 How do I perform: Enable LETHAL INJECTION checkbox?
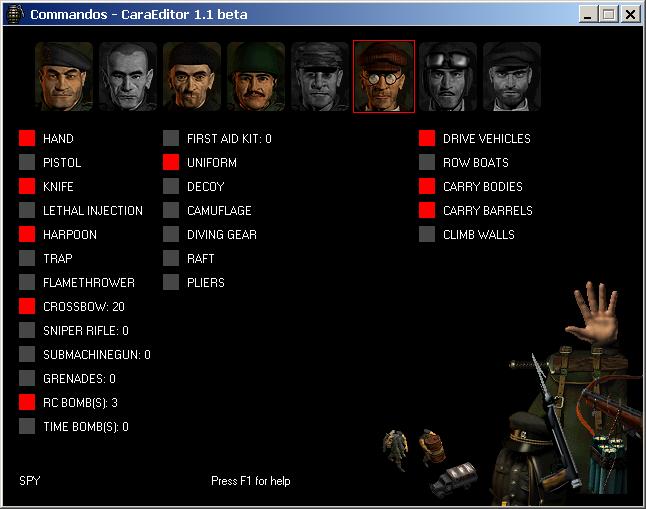pos(27,210)
